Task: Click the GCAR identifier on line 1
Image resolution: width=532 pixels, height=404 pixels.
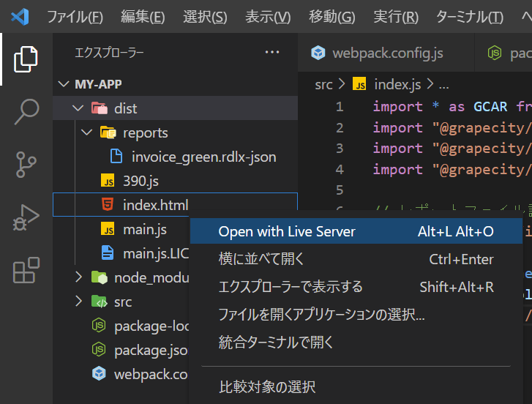Action: (490, 107)
